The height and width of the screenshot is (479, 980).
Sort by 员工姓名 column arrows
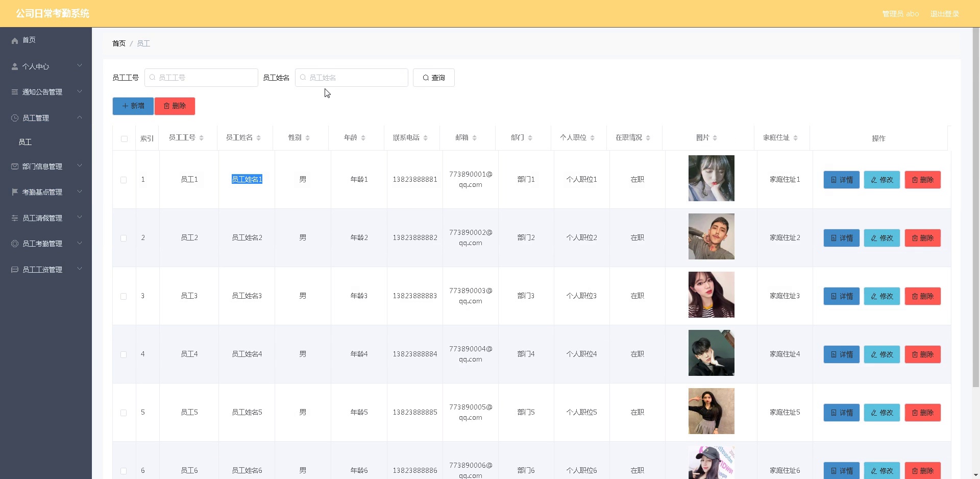259,138
